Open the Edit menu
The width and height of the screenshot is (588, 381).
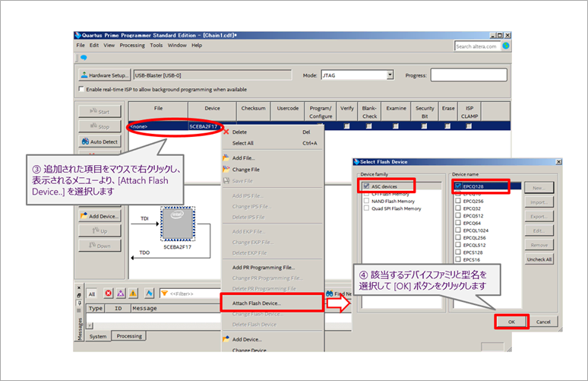(x=94, y=46)
